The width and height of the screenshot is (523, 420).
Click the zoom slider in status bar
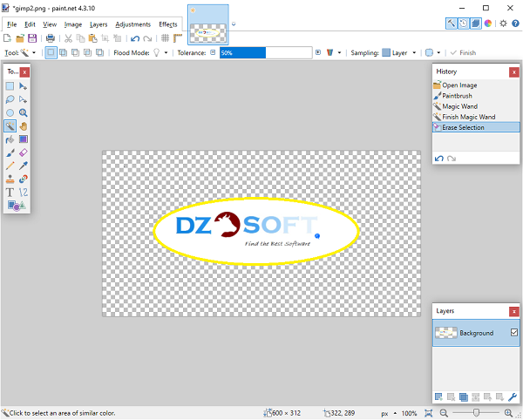coord(476,413)
